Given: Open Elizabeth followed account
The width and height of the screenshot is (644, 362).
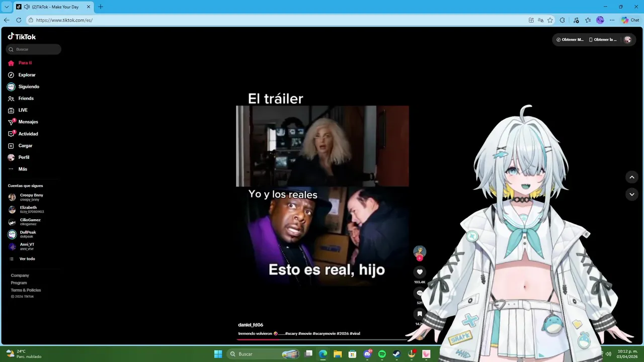Looking at the screenshot, I should 26,210.
